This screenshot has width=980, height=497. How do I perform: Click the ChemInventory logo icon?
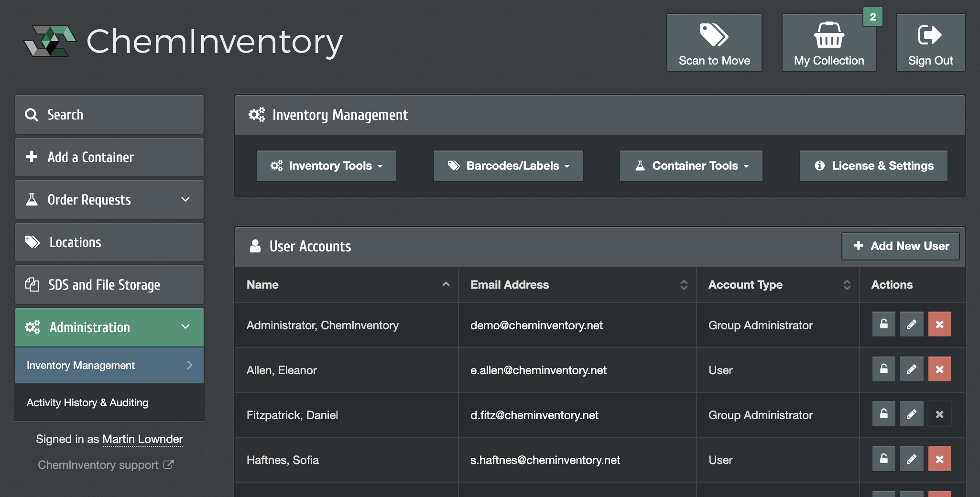[x=50, y=41]
